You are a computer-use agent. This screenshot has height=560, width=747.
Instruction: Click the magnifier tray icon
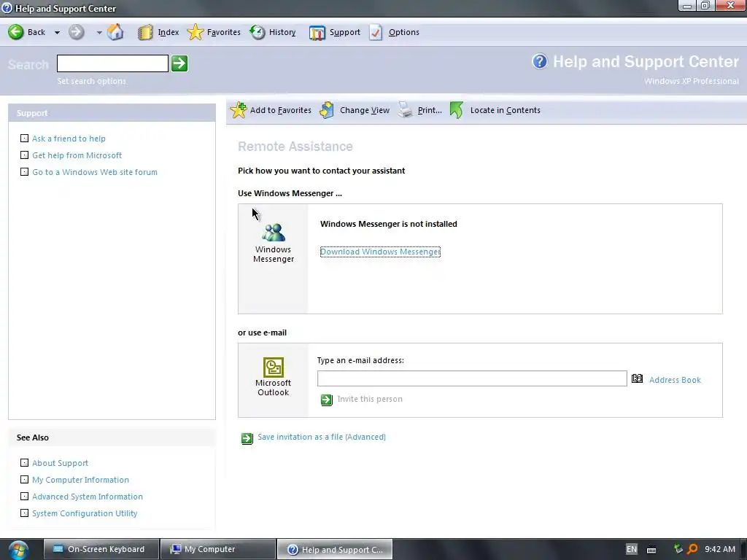[692, 549]
